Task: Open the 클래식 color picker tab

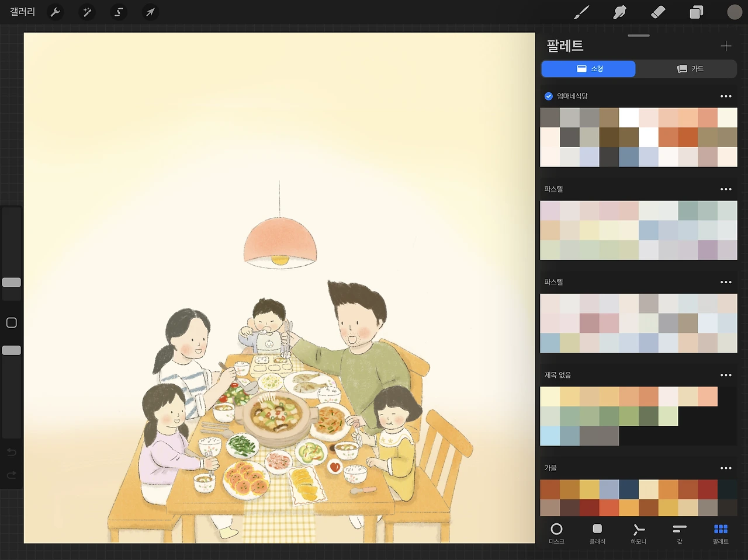Action: (x=597, y=533)
